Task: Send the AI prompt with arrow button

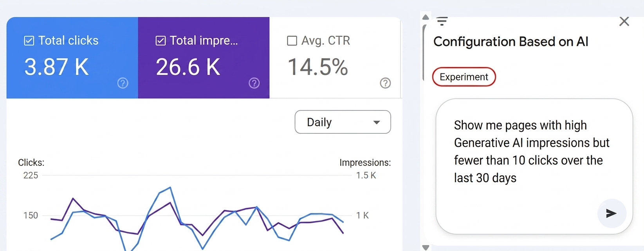Action: (x=612, y=213)
